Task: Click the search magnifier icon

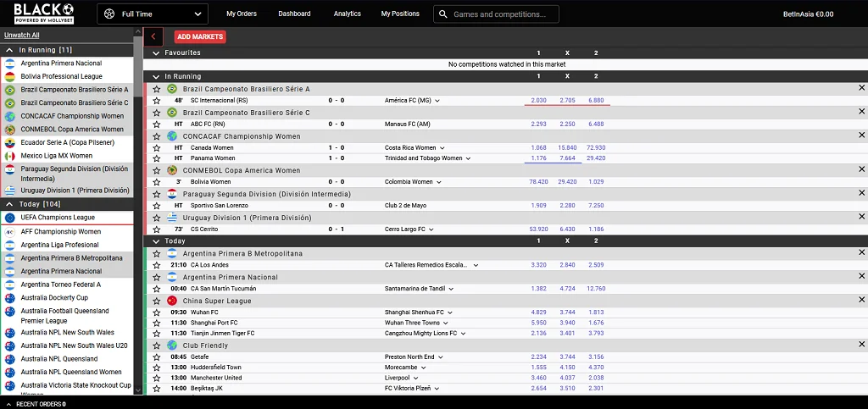Action: [442, 14]
